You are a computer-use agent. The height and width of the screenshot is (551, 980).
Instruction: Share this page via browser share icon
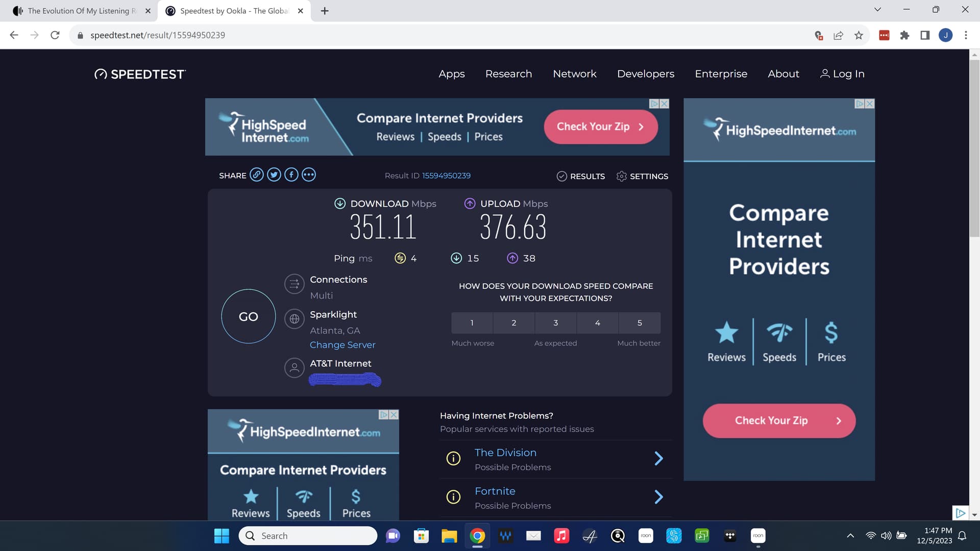pyautogui.click(x=838, y=35)
